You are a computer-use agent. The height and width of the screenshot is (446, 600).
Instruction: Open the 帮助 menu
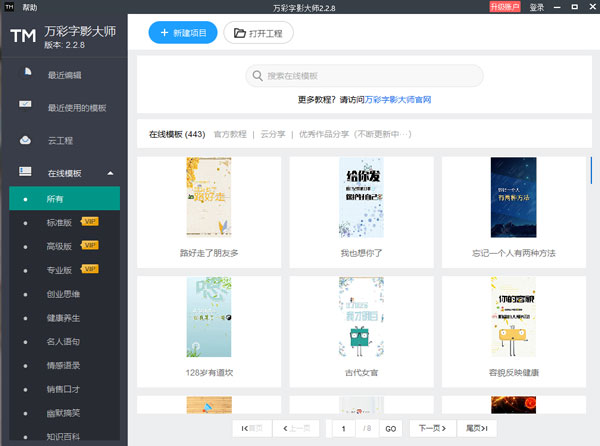30,7
